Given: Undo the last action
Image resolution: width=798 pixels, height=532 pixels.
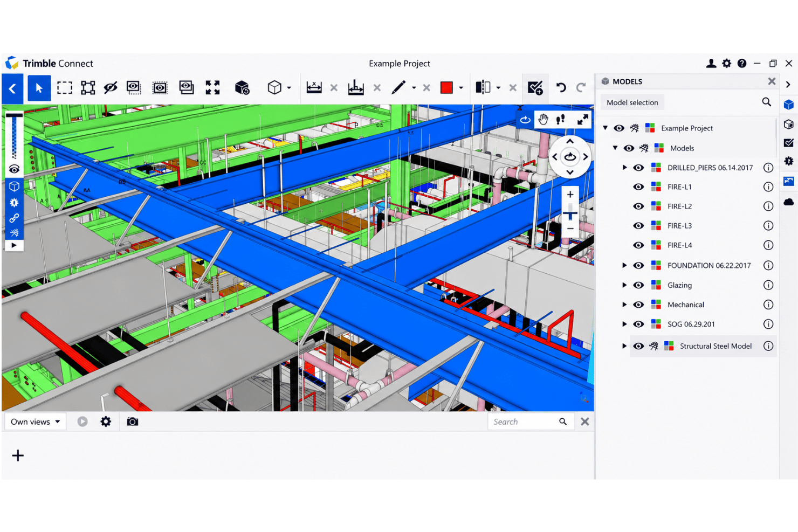Looking at the screenshot, I should pyautogui.click(x=561, y=87).
